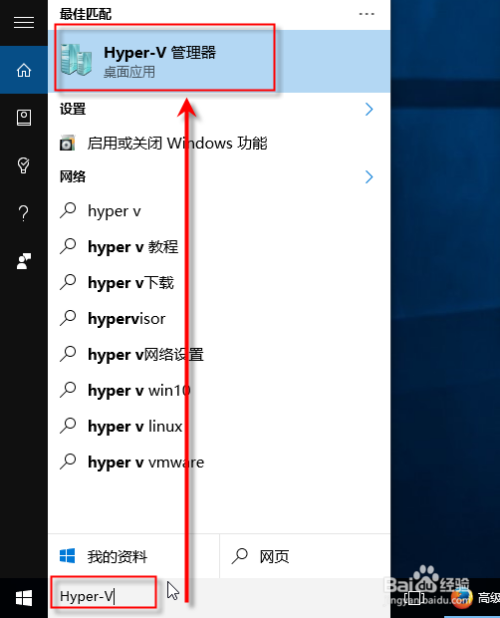Click search icon next to 'hyper v 教程'

click(68, 246)
